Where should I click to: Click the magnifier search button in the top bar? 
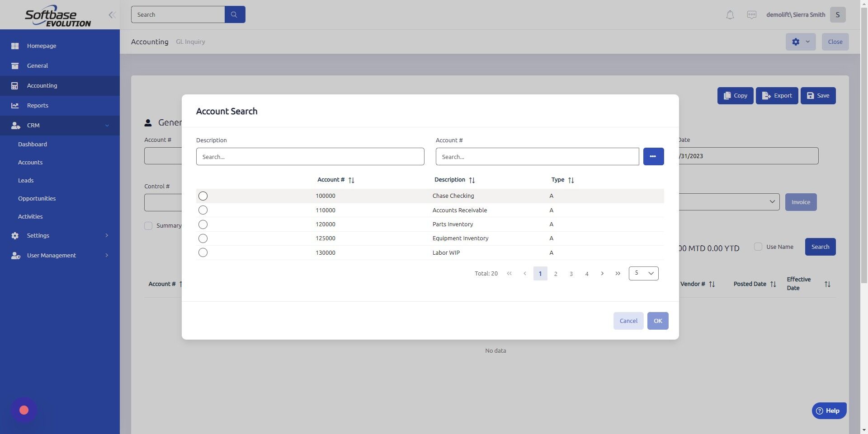235,14
